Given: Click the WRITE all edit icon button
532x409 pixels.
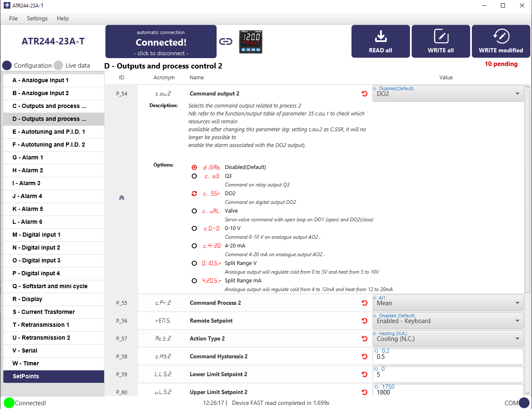Looking at the screenshot, I should click(x=441, y=41).
